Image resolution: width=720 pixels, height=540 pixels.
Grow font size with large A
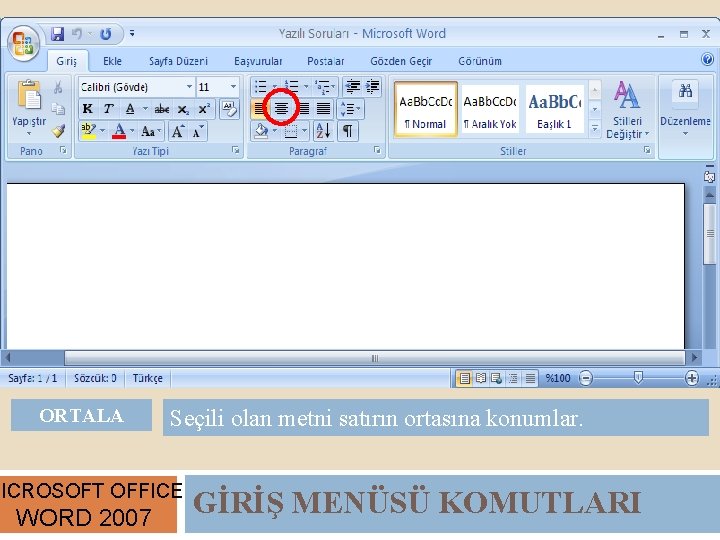click(x=178, y=132)
